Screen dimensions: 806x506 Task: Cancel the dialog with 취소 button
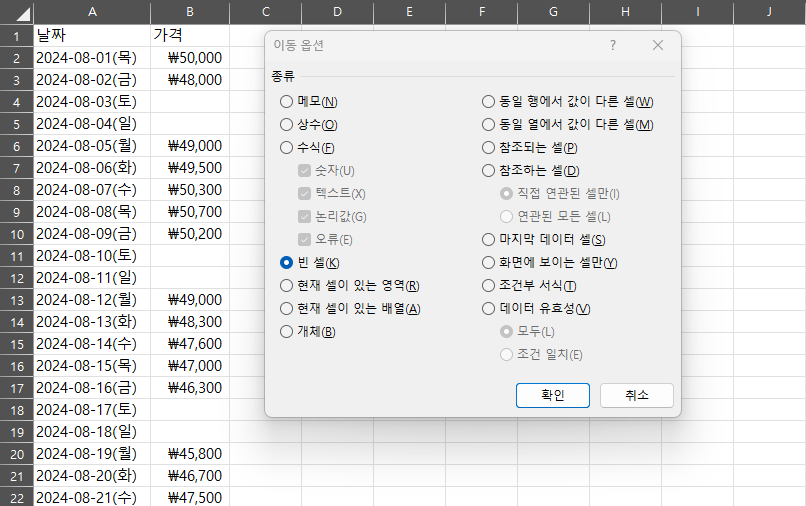tap(636, 395)
